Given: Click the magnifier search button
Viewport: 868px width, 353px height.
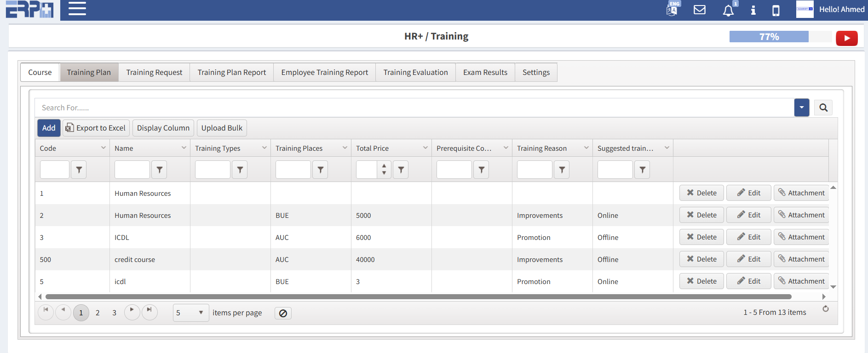Looking at the screenshot, I should pyautogui.click(x=823, y=108).
